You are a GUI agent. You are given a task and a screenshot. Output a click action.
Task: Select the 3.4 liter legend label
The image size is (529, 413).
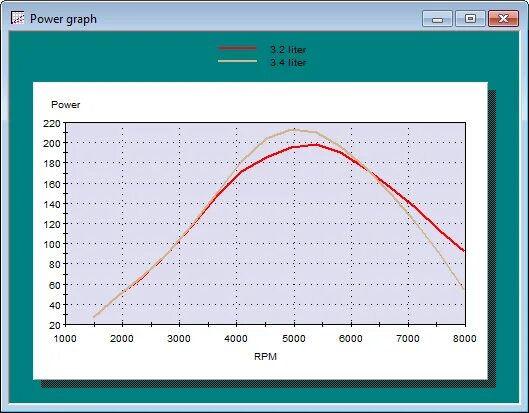tap(288, 62)
